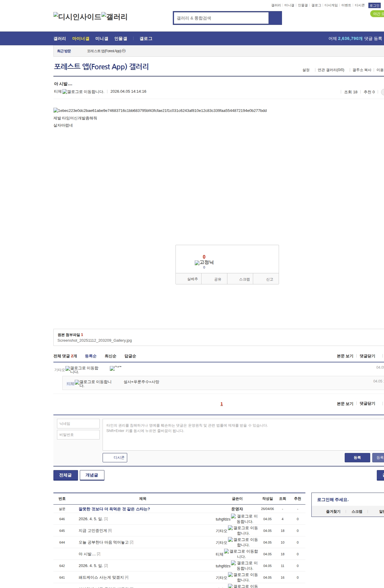The width and height of the screenshot is (384, 588).
Task: Click 본문 보기 below the comment list
Action: (345, 404)
